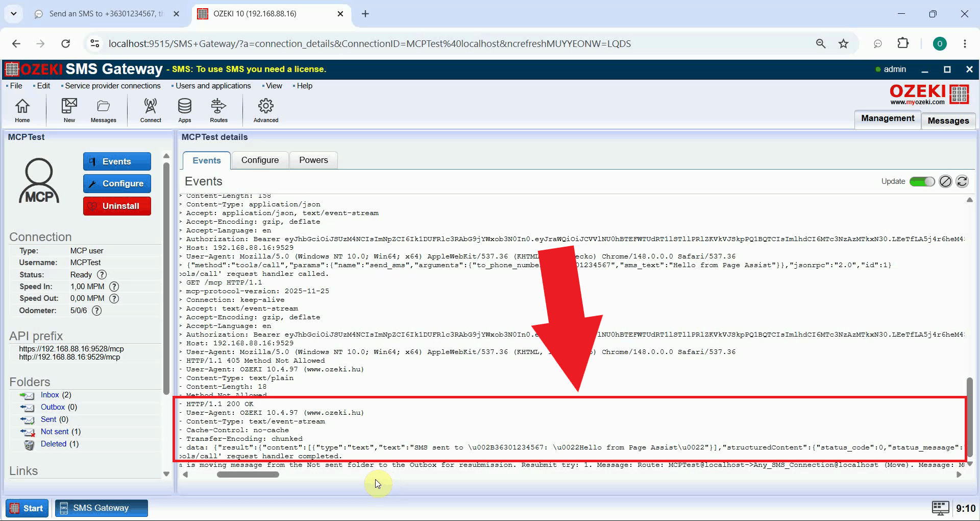Switch to the Send an SMS browser tab
Screen dimensions: 980x521
click(106, 14)
